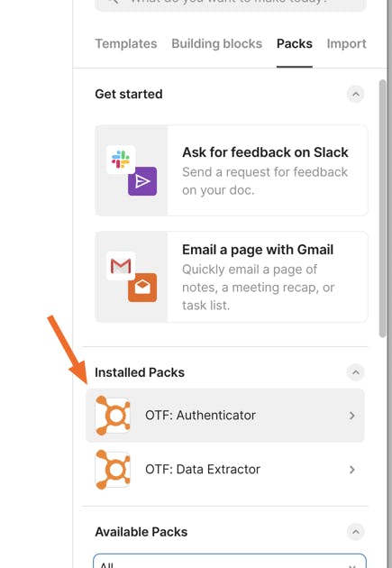Open OTF: Data Extractor via its right chevron
The width and height of the screenshot is (392, 568).
351,470
